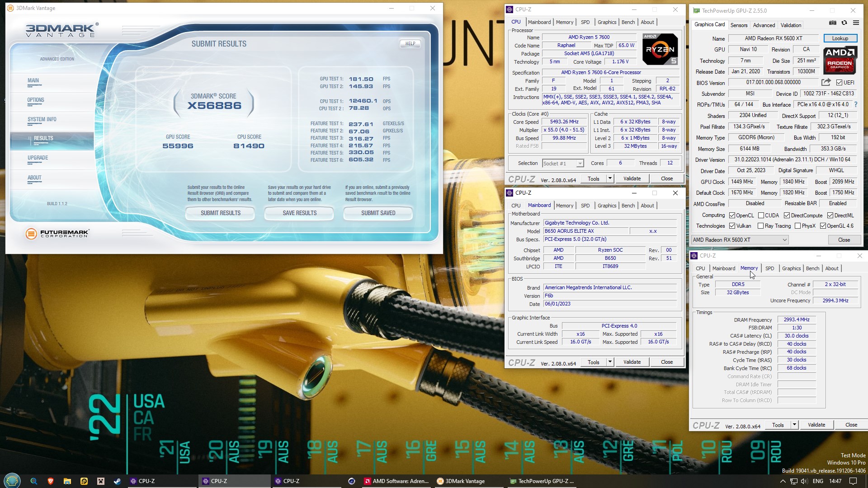Expand Tools arrow in CPU-Z Memory window
Screen dimensions: 868x488
click(x=794, y=425)
